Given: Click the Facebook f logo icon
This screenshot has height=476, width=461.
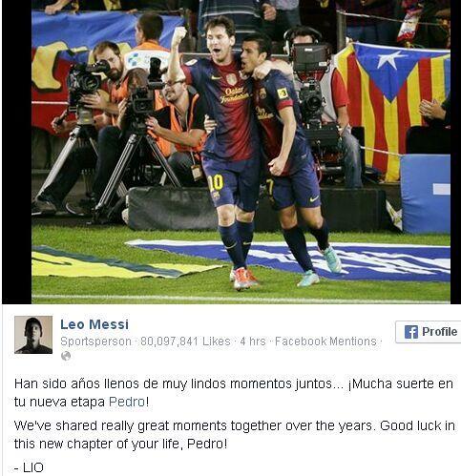Looking at the screenshot, I should [411, 332].
